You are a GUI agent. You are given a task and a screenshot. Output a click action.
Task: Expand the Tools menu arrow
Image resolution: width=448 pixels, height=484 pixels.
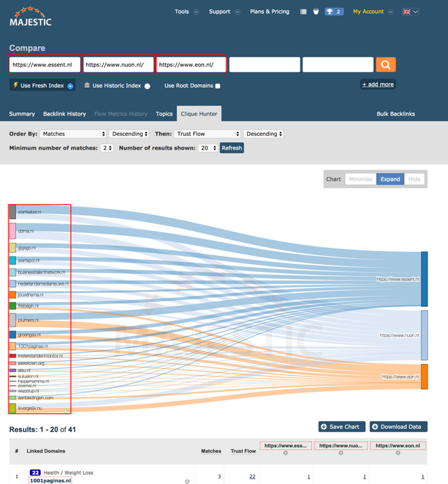[x=196, y=12]
